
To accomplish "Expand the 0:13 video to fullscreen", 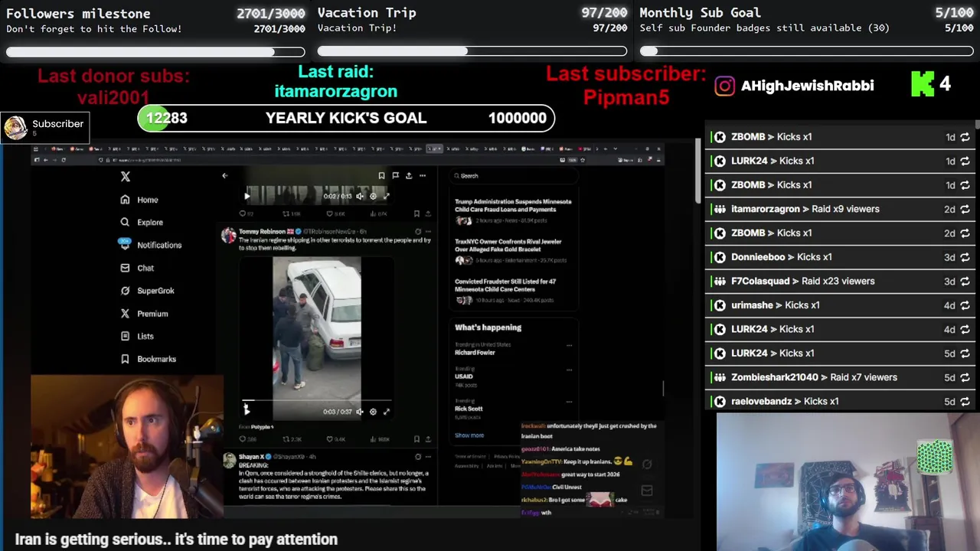I will click(x=386, y=196).
